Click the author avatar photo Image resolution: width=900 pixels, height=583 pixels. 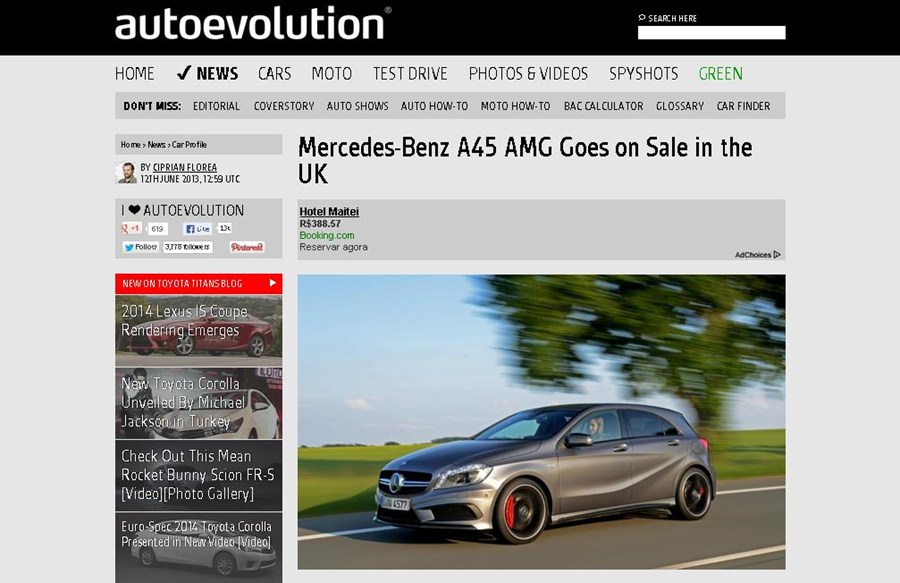[126, 173]
